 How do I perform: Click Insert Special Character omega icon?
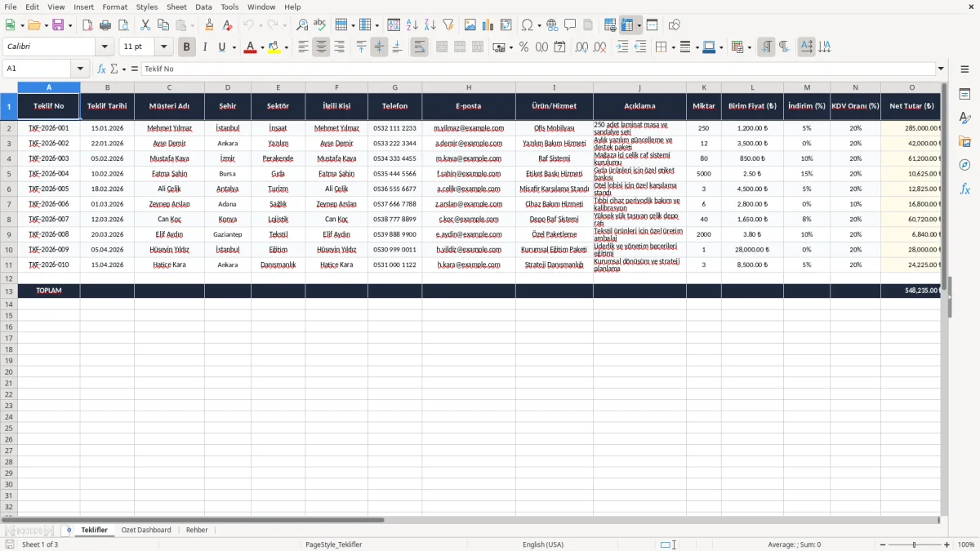527,25
